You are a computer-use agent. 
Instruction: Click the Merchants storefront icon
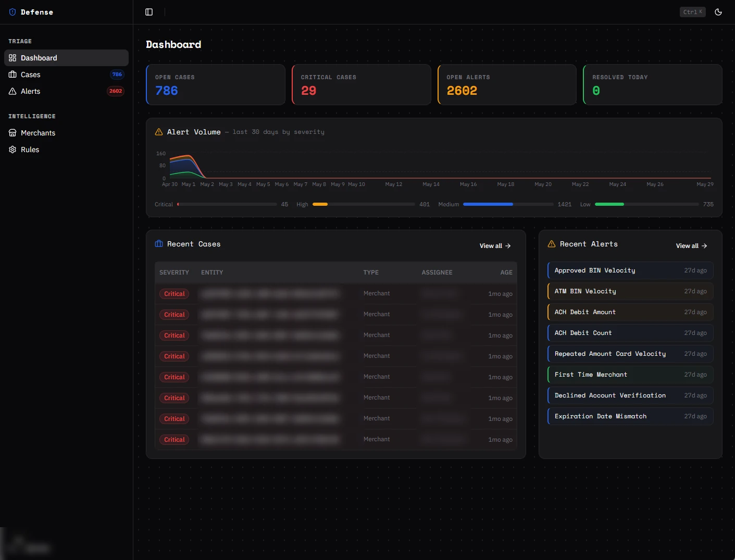[x=13, y=133]
